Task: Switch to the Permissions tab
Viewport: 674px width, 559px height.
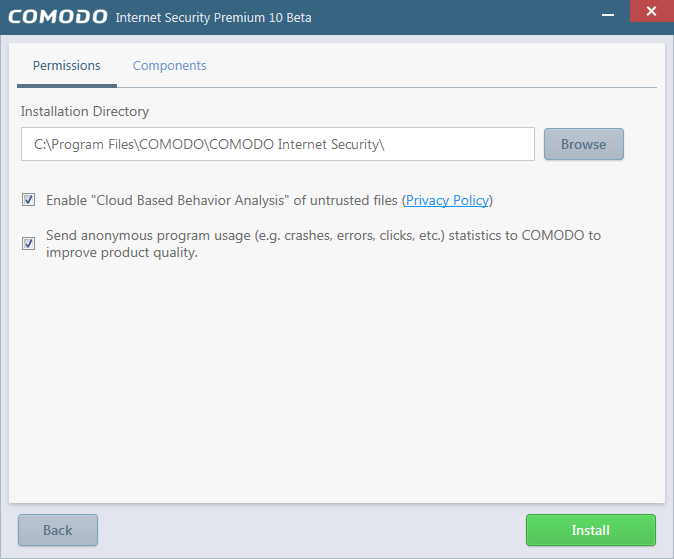Action: 67,66
